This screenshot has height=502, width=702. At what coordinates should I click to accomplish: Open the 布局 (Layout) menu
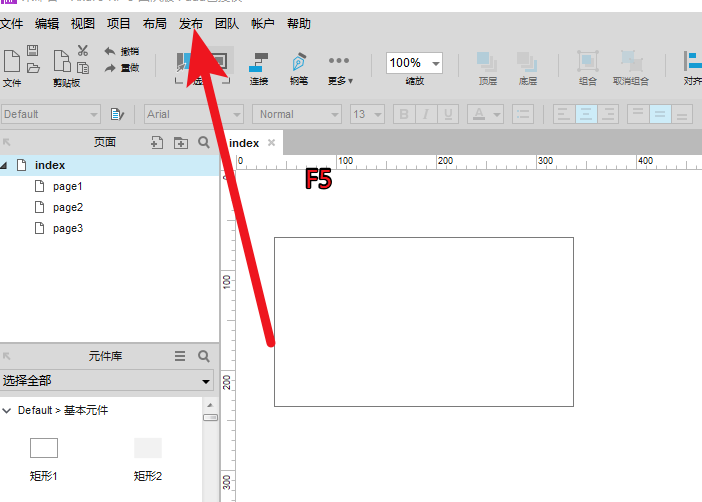[x=154, y=24]
